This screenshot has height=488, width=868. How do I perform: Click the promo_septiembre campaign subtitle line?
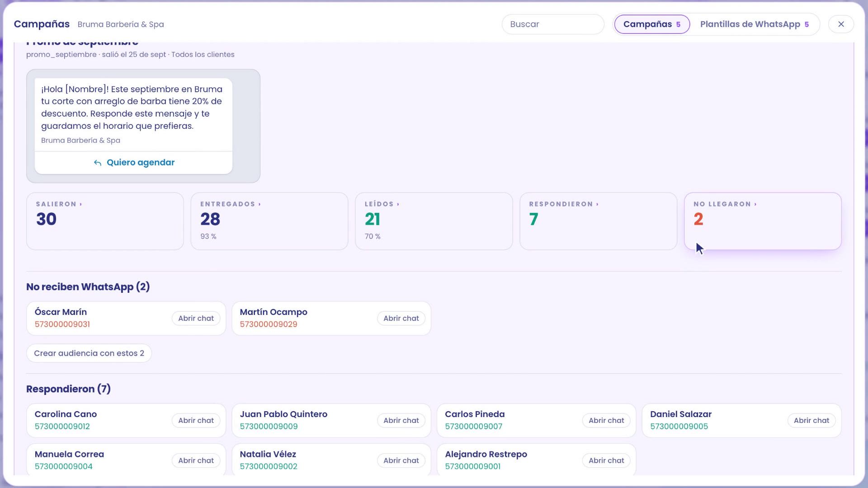tap(130, 54)
